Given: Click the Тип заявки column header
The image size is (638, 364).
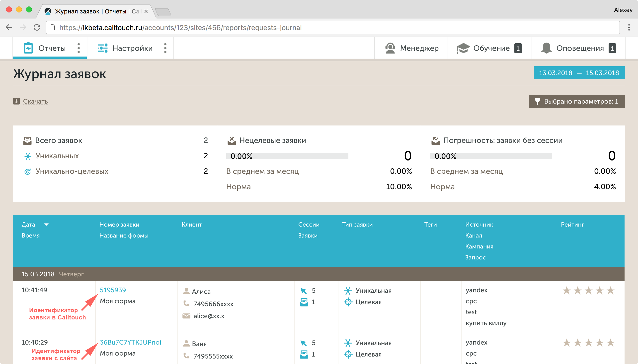Looking at the screenshot, I should (x=357, y=224).
